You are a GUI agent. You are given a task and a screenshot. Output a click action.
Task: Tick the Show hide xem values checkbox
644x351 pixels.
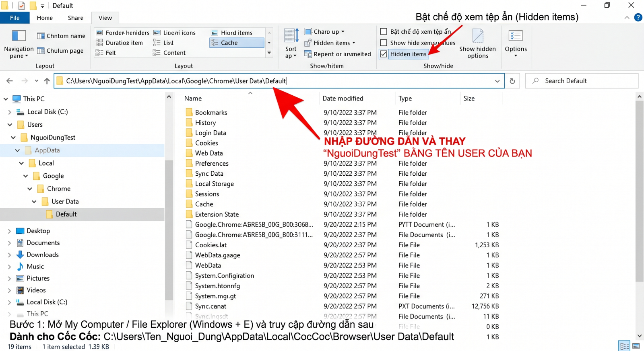point(384,43)
